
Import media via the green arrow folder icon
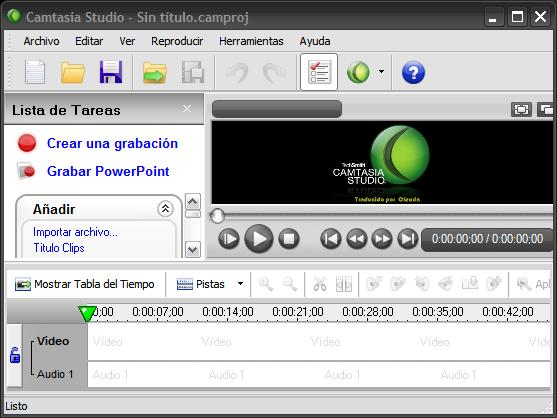(x=155, y=72)
